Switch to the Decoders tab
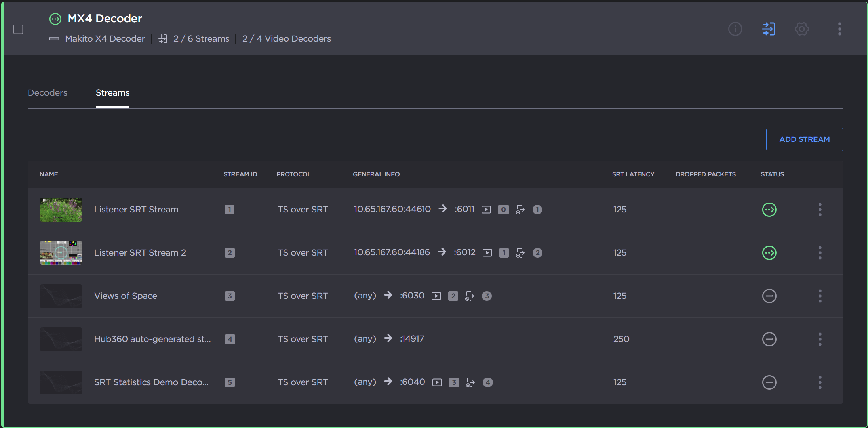Screen dimensions: 868x428 tap(48, 93)
